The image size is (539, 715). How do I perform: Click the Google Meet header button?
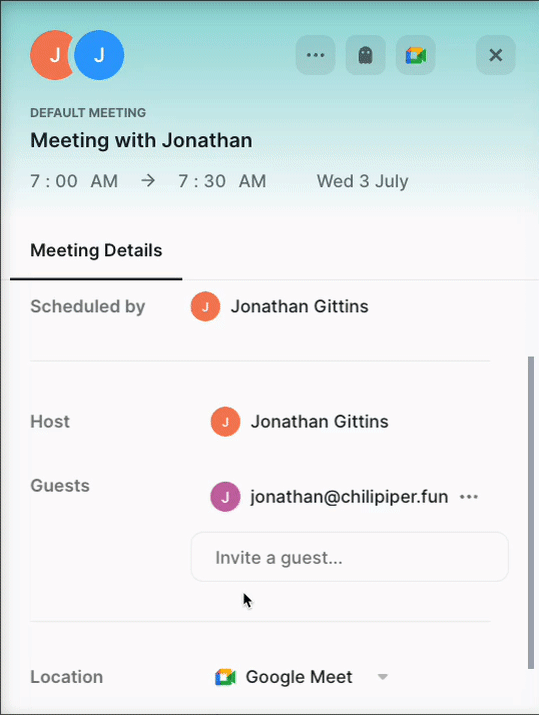coord(415,55)
